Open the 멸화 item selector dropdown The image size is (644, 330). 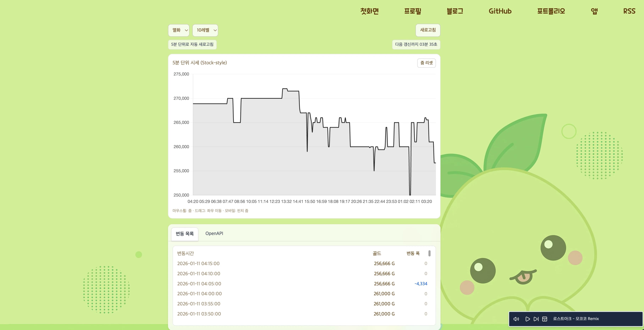[178, 30]
